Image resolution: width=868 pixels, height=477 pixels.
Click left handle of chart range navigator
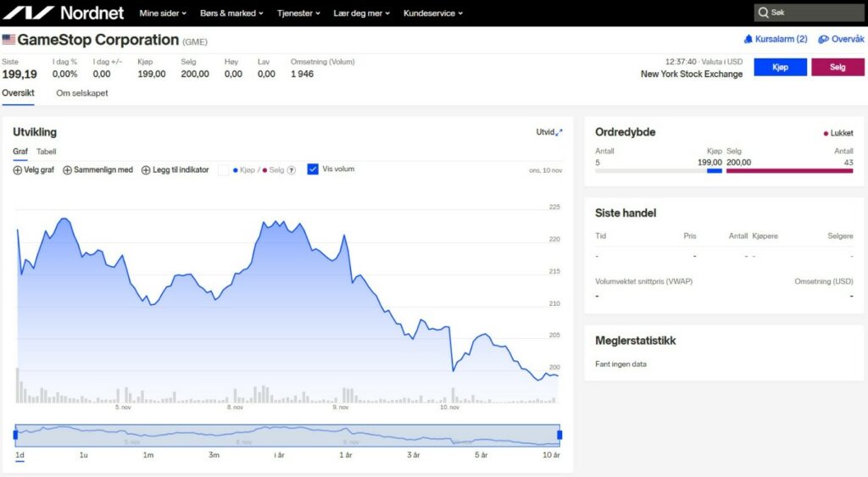pyautogui.click(x=15, y=435)
